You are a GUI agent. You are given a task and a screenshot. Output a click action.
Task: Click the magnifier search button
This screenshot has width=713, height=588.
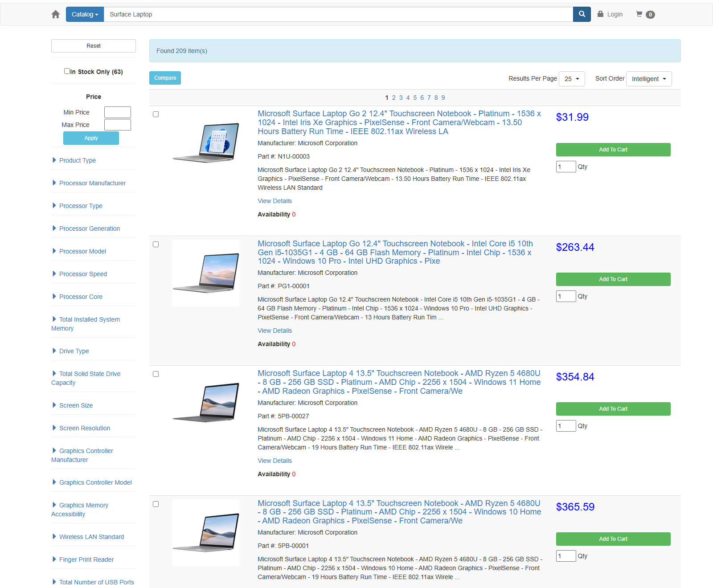pyautogui.click(x=582, y=14)
